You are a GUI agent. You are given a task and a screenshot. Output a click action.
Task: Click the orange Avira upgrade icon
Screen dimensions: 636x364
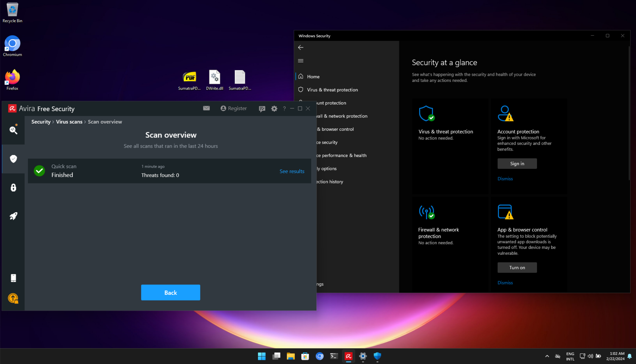[13, 298]
